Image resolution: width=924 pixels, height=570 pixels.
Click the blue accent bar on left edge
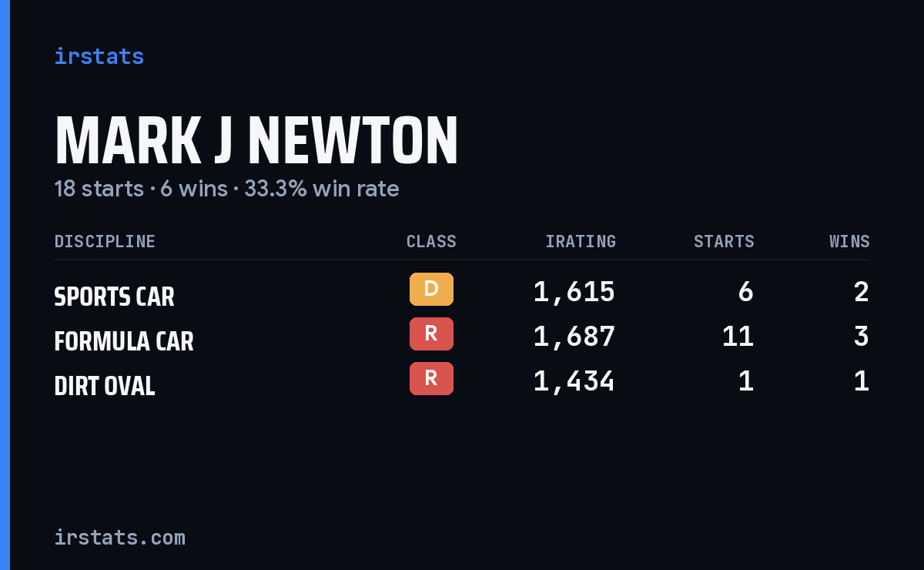5,285
